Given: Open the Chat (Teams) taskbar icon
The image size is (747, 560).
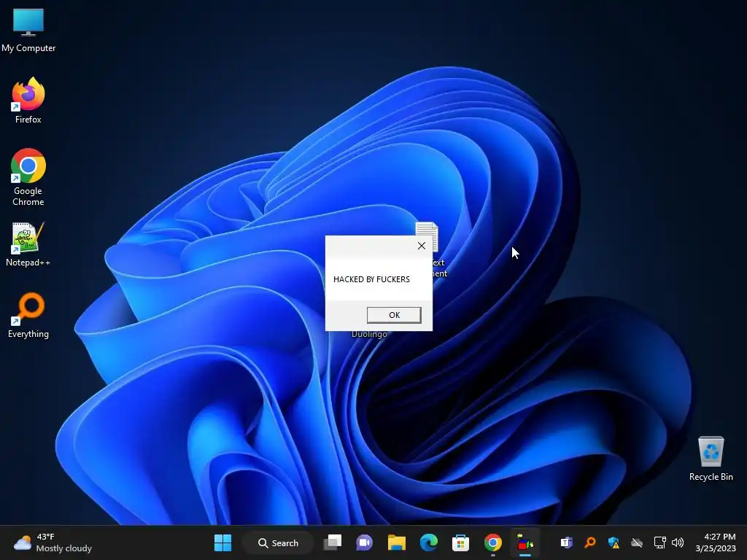Looking at the screenshot, I should click(365, 542).
